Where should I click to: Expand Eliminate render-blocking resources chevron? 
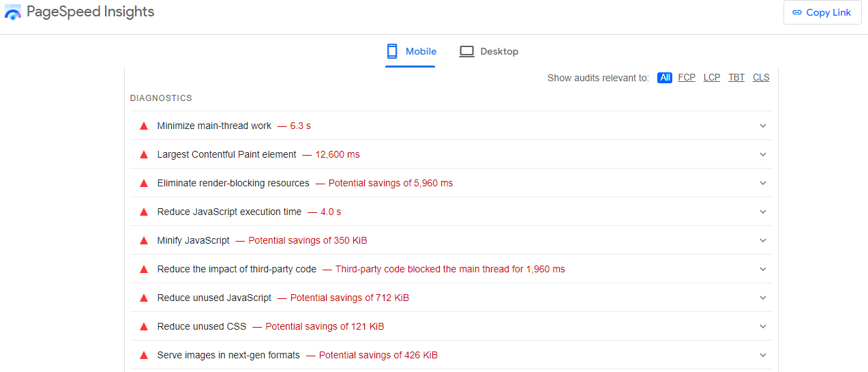(x=763, y=183)
